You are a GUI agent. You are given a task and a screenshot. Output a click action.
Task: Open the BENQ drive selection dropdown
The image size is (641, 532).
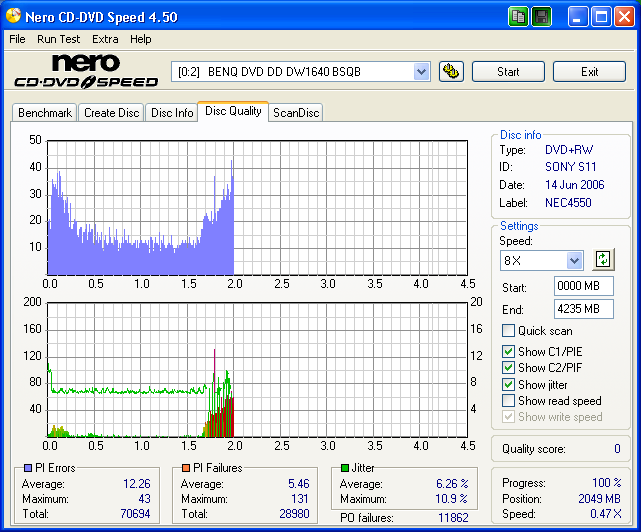point(421,71)
